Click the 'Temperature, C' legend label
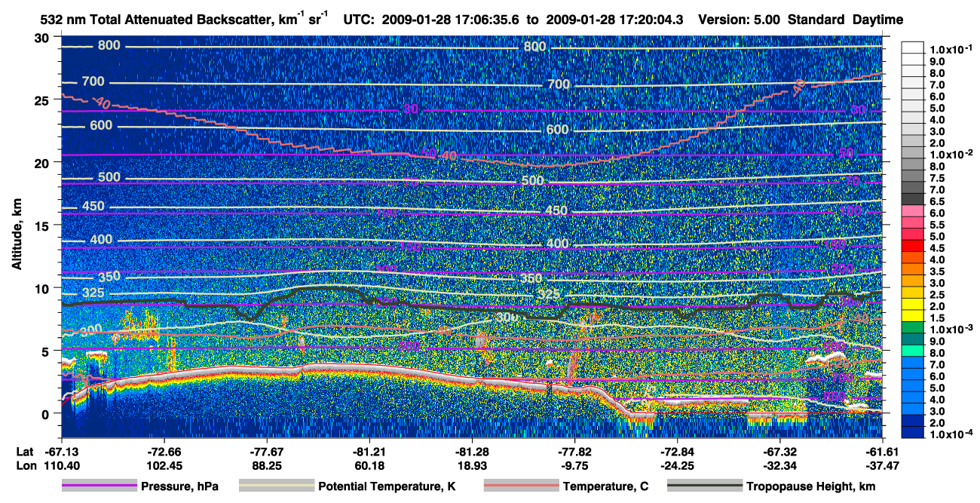Screen dimensions: 980x503 [x=605, y=486]
